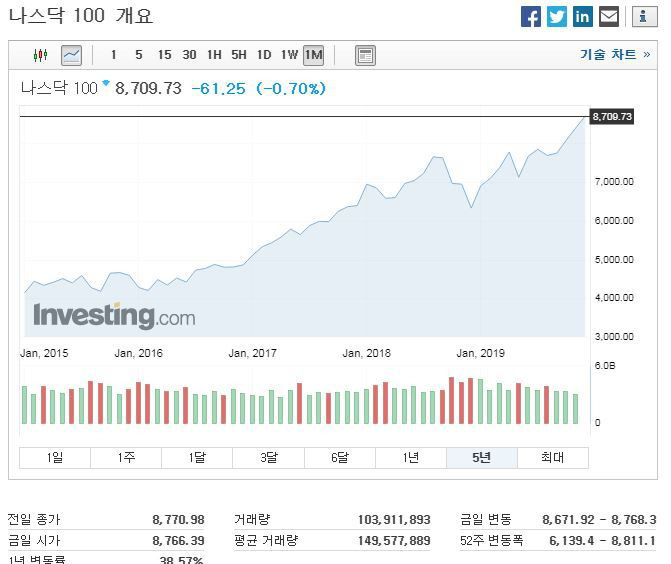Click the 4,000.00 price axis label
The height and width of the screenshot is (564, 671).
tap(614, 298)
